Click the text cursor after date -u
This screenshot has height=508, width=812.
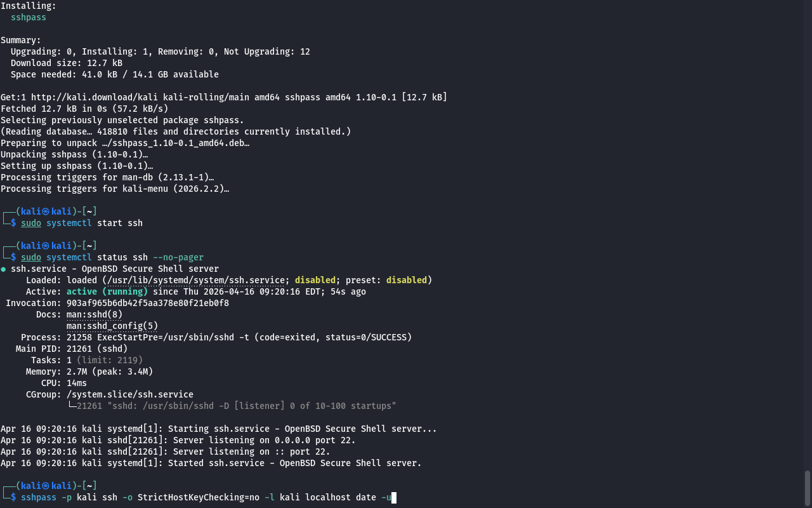tap(394, 498)
